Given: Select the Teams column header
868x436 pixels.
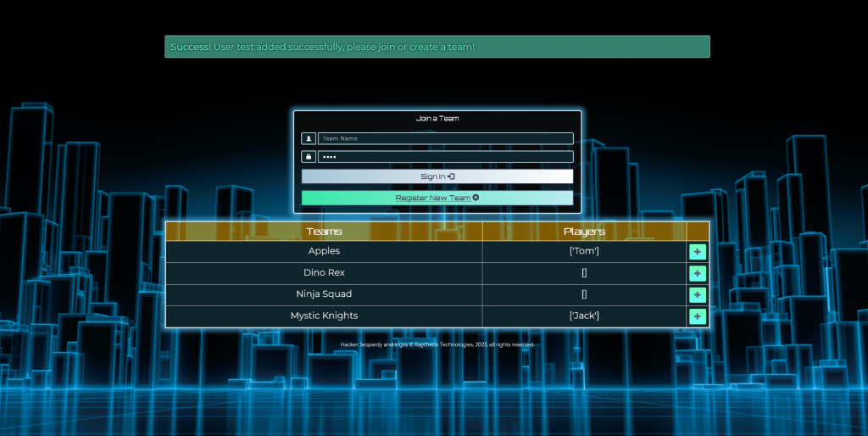Looking at the screenshot, I should (x=324, y=232).
